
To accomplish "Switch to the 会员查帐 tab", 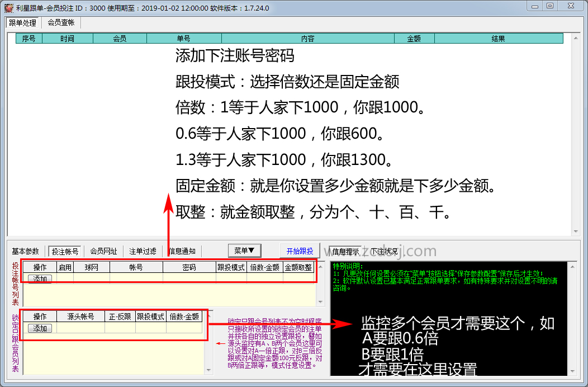I will pyautogui.click(x=61, y=22).
